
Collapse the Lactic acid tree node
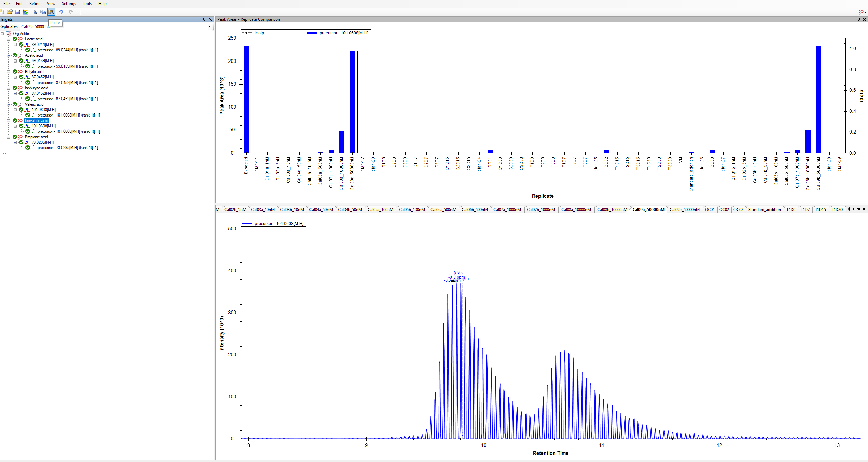(x=9, y=39)
